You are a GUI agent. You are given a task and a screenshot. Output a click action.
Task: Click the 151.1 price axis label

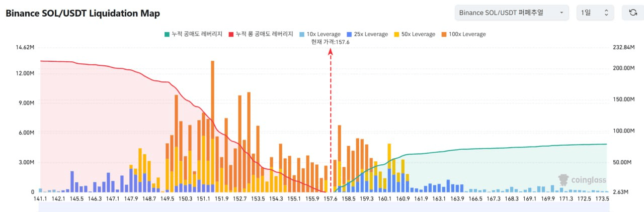tap(203, 199)
